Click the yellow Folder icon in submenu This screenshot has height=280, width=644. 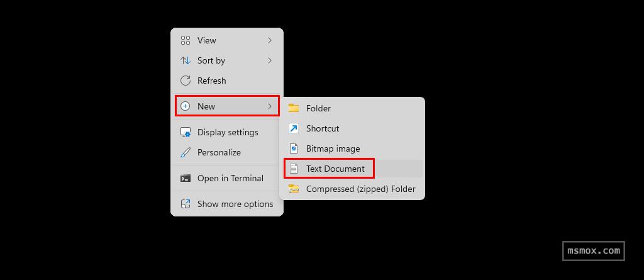pos(294,108)
